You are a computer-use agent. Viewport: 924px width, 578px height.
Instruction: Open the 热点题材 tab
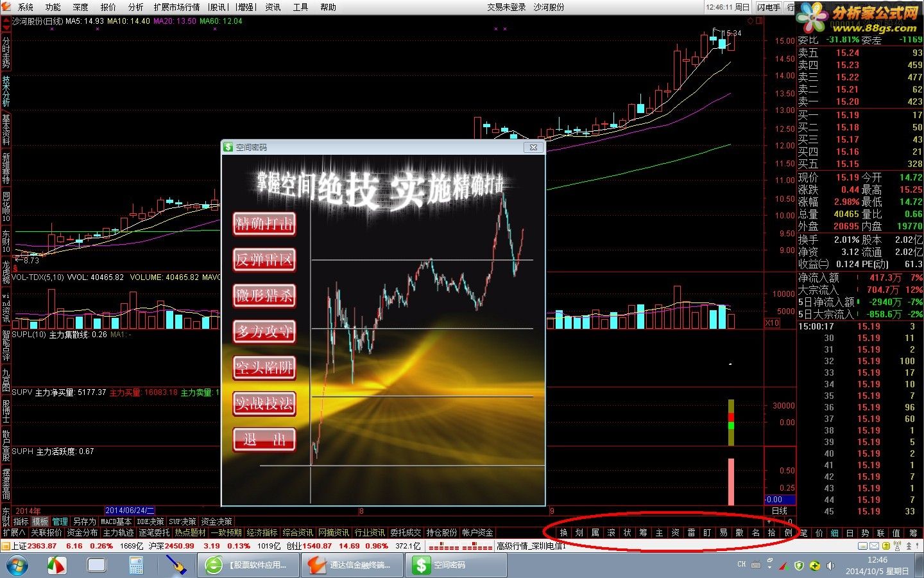[x=191, y=532]
